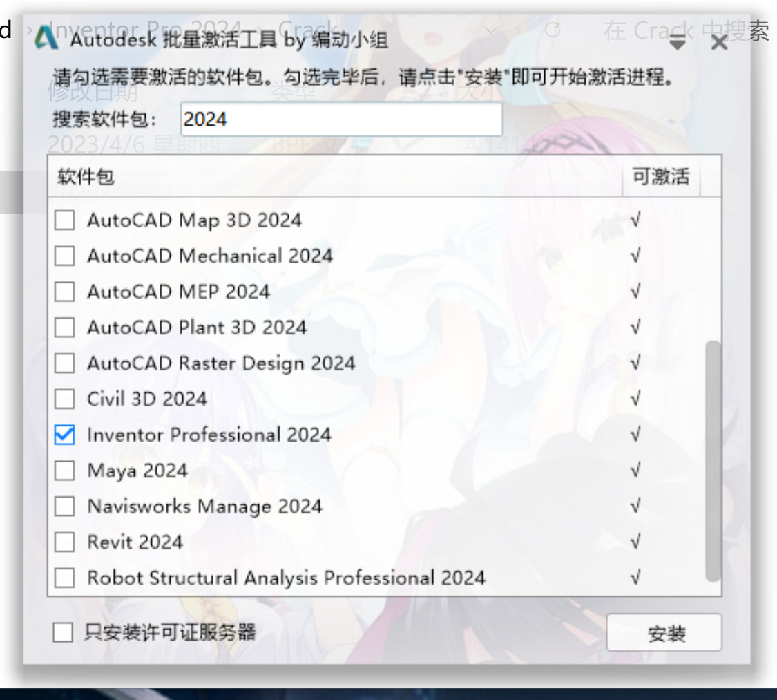The image size is (777, 700).
Task: Click the 安装 button
Action: (x=664, y=633)
